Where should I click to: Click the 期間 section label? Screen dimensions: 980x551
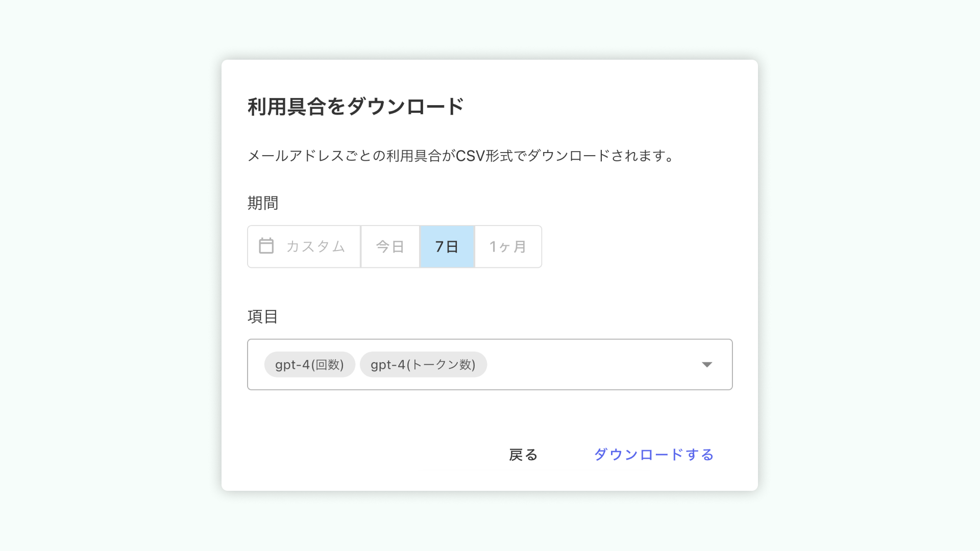[x=262, y=203]
